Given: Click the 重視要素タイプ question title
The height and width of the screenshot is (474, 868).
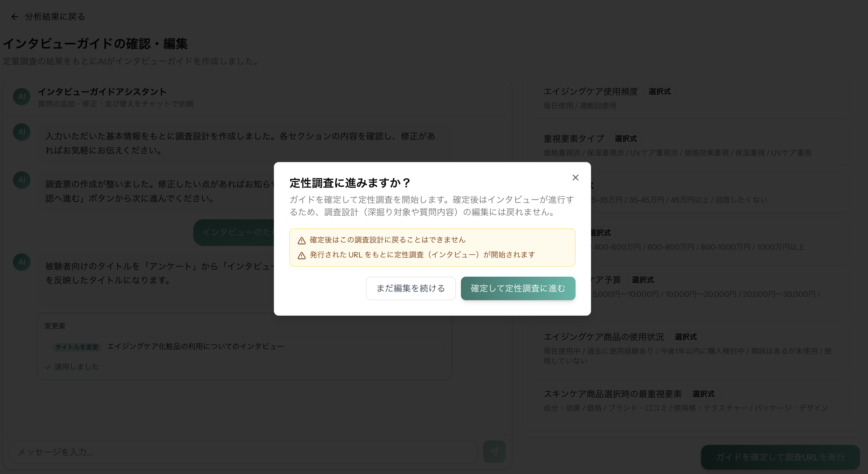Looking at the screenshot, I should pos(573,138).
